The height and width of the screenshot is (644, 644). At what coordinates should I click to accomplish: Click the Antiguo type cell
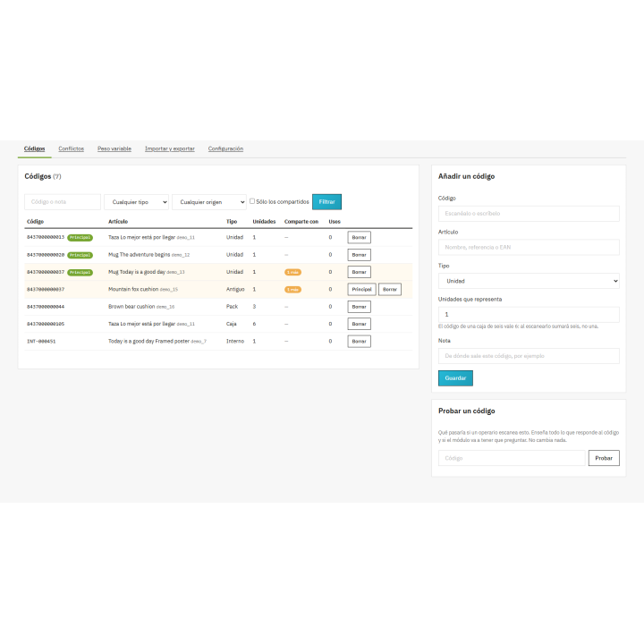(235, 289)
